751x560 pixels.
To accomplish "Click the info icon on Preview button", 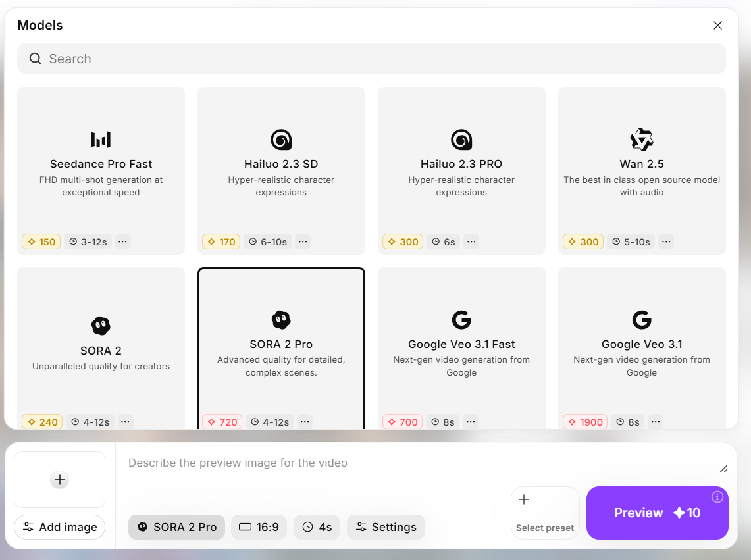I will click(x=717, y=497).
